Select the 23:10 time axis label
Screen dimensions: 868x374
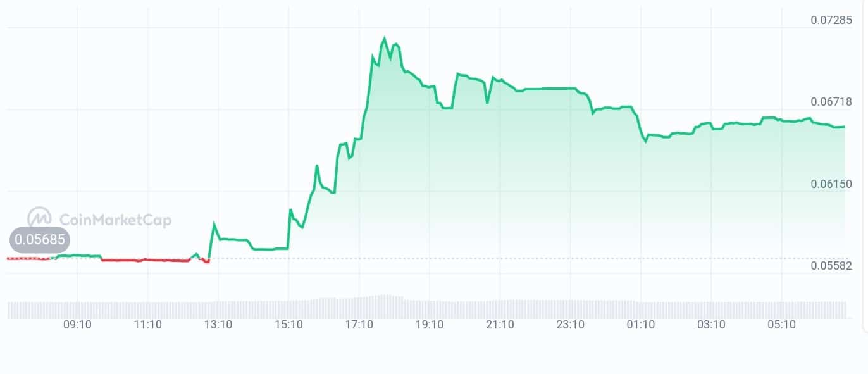(x=570, y=325)
